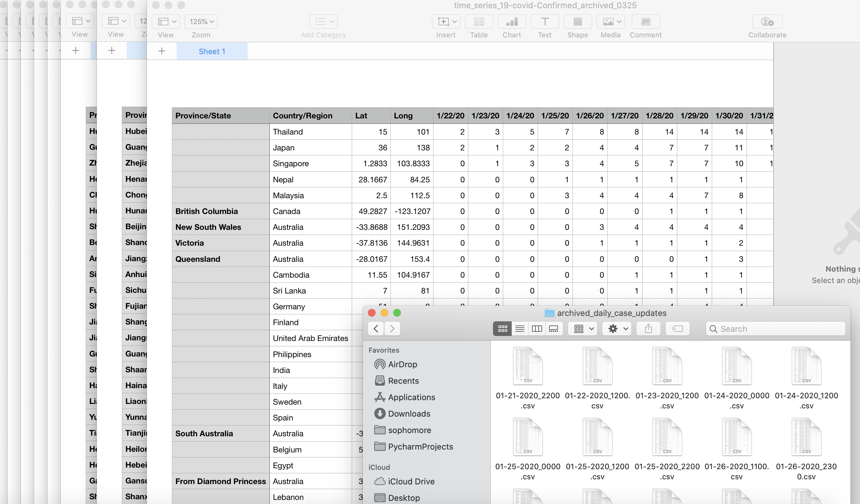Open Finder action gear menu
860x504 pixels.
617,329
